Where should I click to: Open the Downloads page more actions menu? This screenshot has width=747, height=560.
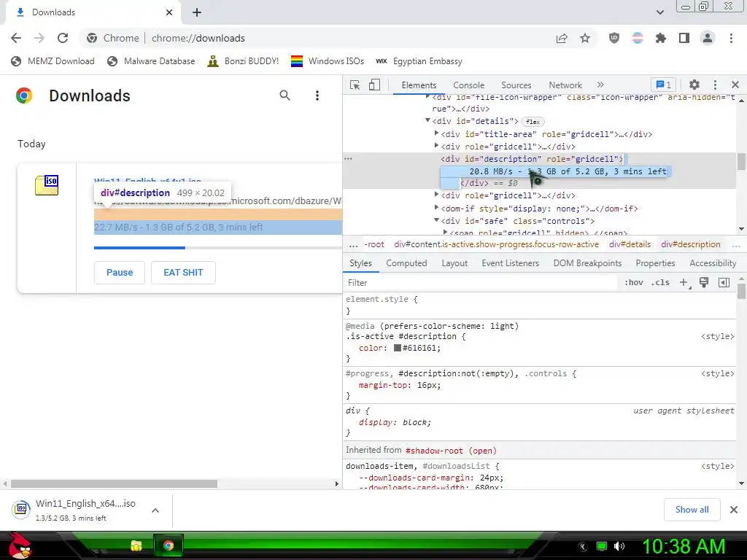(x=317, y=96)
